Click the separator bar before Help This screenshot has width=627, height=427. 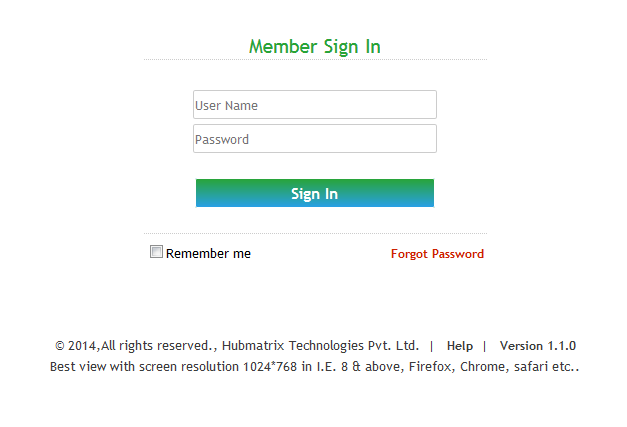coord(431,346)
